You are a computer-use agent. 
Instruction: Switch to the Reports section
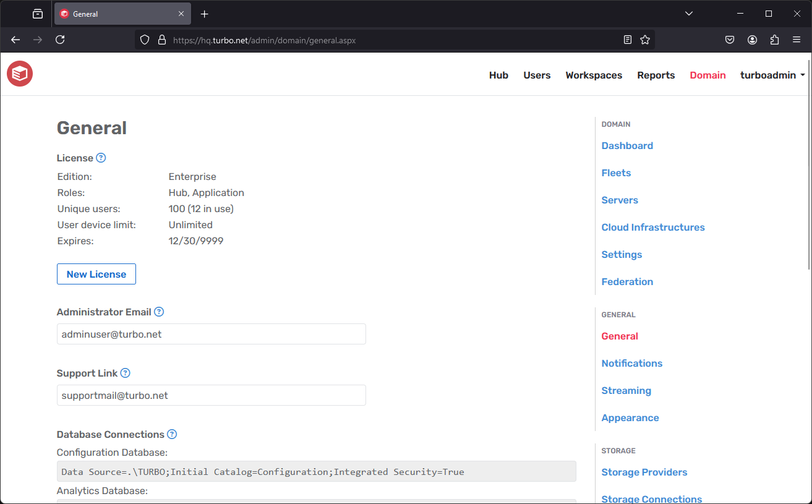point(656,75)
